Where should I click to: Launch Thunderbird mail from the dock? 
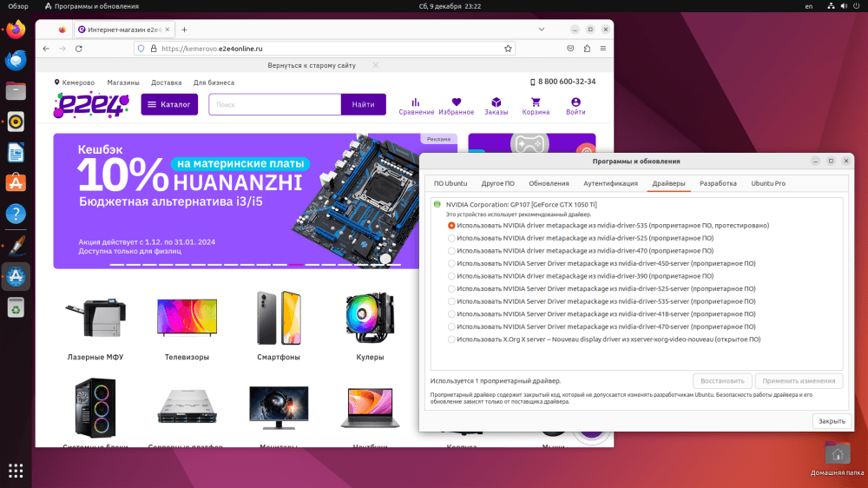16,60
